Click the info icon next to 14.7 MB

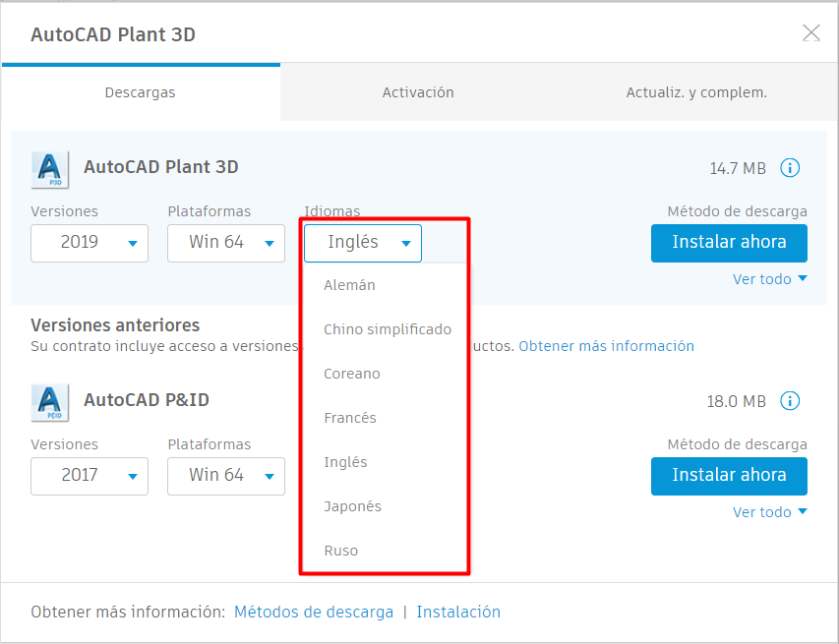(790, 168)
